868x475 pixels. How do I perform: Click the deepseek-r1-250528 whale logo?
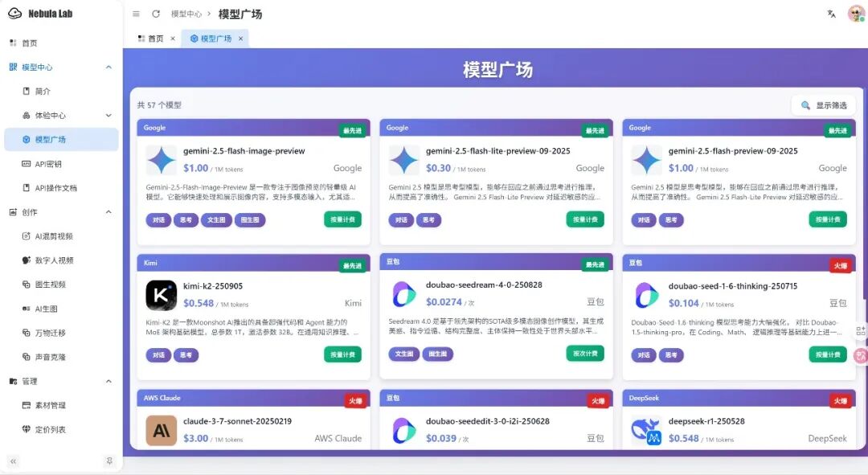[x=646, y=430]
